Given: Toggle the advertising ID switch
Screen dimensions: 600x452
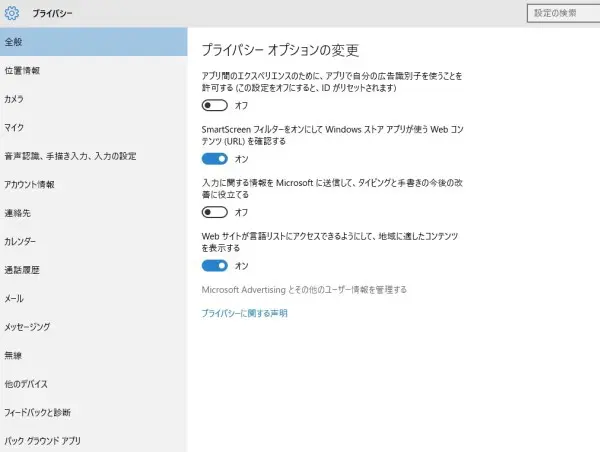Looking at the screenshot, I should pyautogui.click(x=215, y=105).
